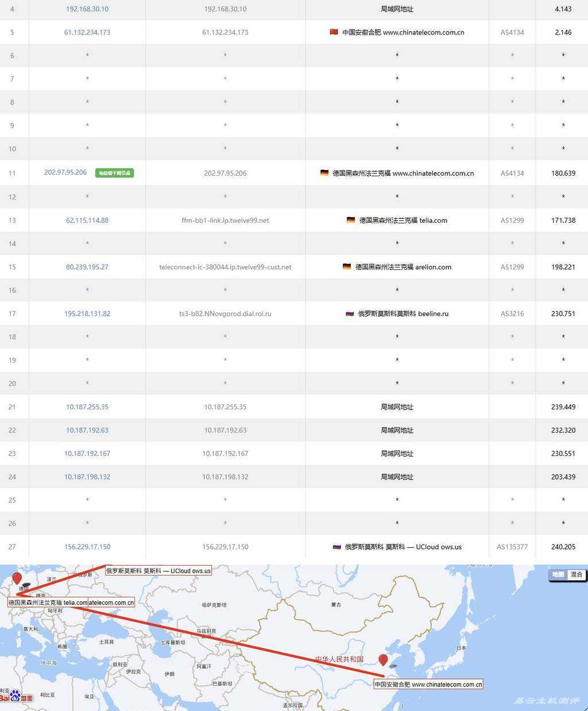Screen dimensions: 588x711
Task: Select hop number 17
Action: point(12,314)
